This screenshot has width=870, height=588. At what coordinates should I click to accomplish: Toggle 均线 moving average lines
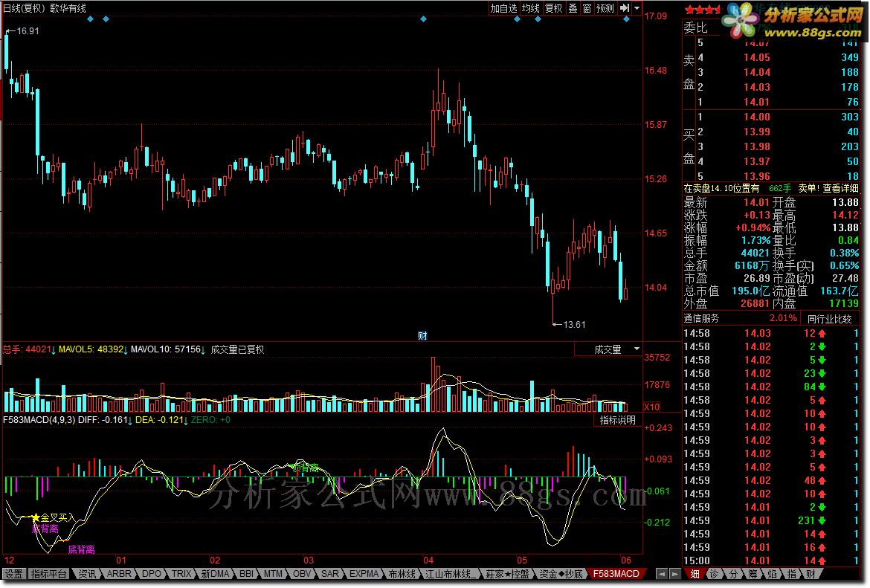point(530,8)
